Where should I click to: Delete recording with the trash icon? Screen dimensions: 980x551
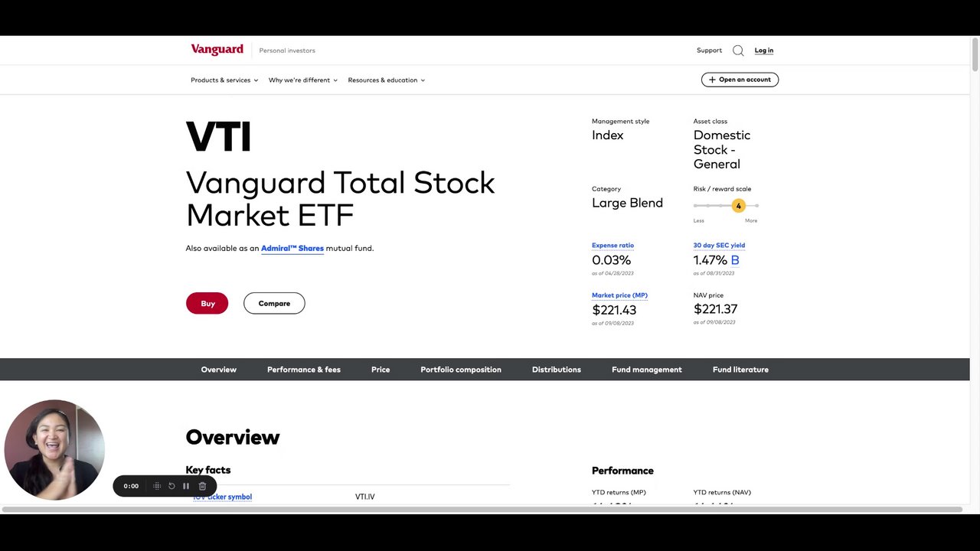coord(202,486)
